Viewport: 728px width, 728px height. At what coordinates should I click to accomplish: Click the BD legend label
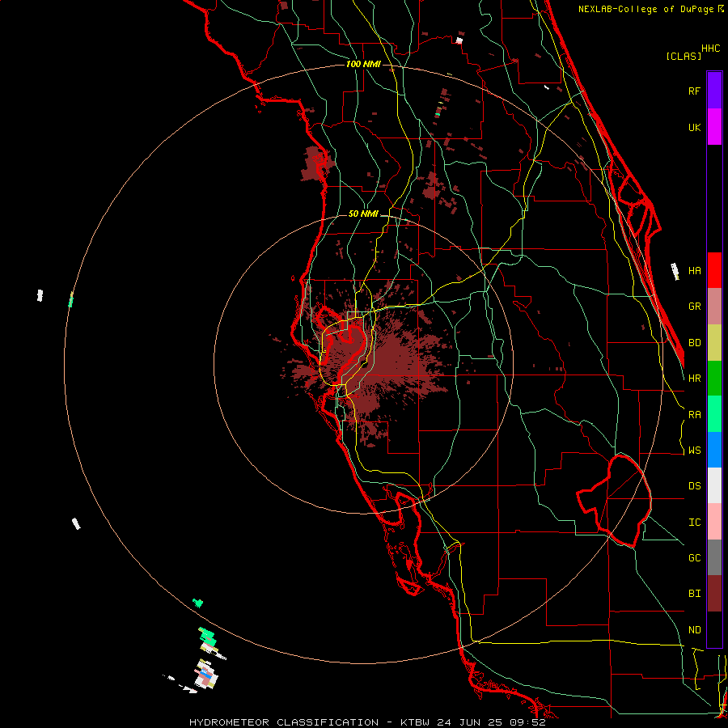(694, 343)
